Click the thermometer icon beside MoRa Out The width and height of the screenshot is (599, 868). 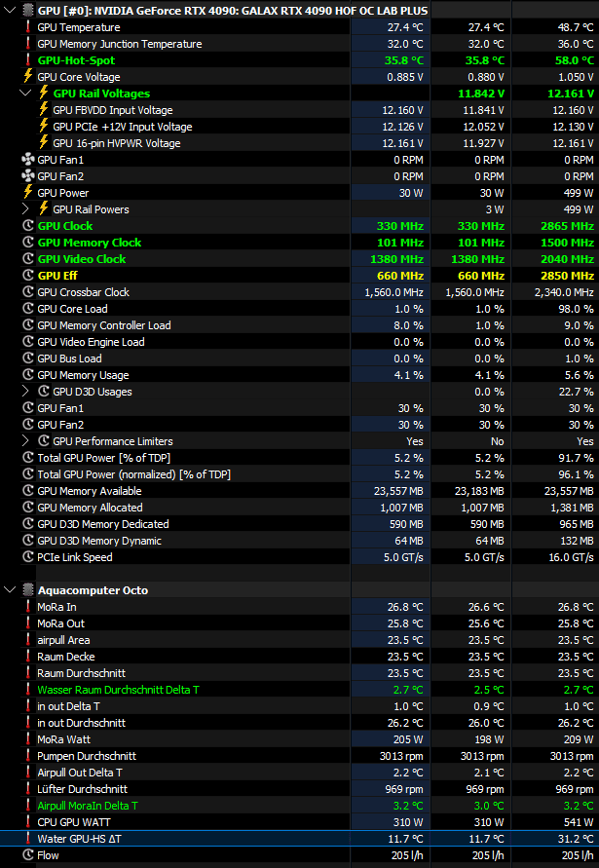[27, 623]
